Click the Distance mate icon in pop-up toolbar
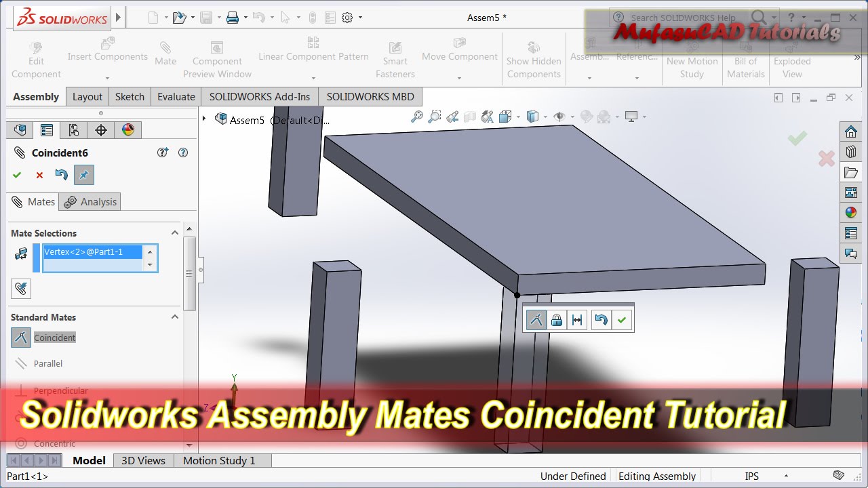Image resolution: width=868 pixels, height=488 pixels. [x=577, y=320]
